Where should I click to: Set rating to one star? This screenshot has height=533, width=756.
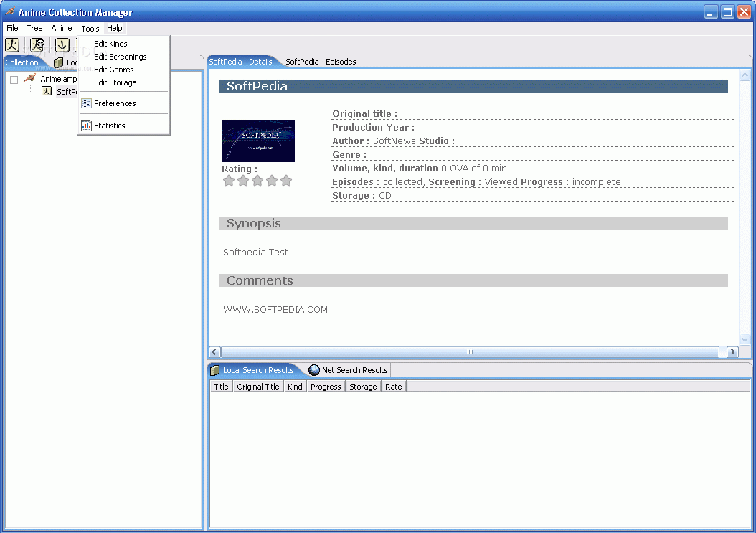point(229,181)
